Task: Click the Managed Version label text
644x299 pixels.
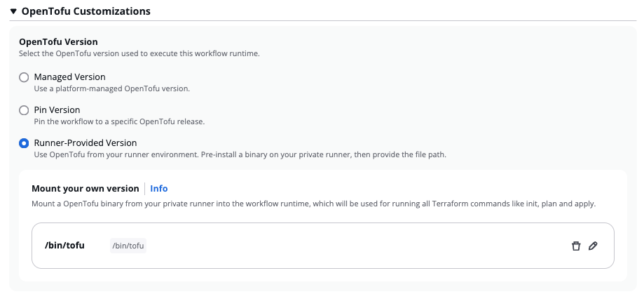Action: (x=69, y=77)
